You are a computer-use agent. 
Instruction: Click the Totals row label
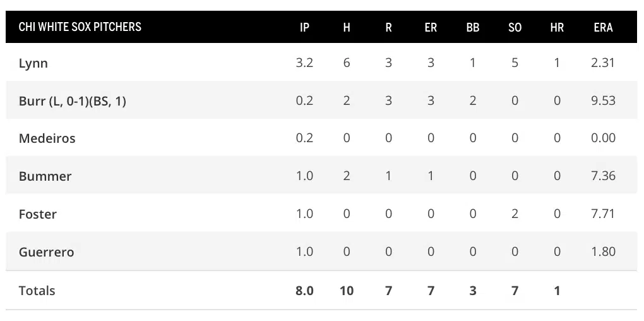tap(37, 291)
